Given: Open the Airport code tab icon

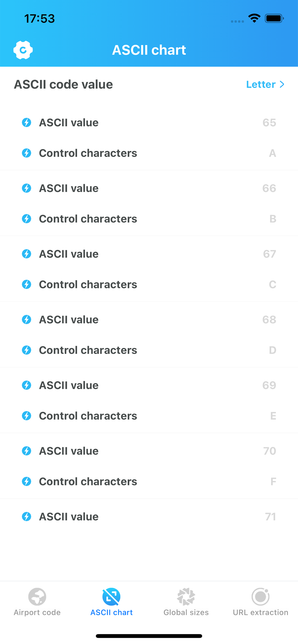Looking at the screenshot, I should click(37, 597).
